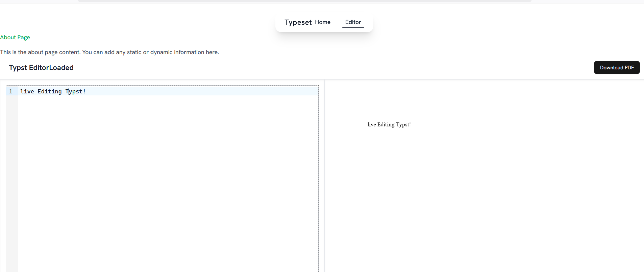Click the word "Editing" in code editor

tap(50, 91)
